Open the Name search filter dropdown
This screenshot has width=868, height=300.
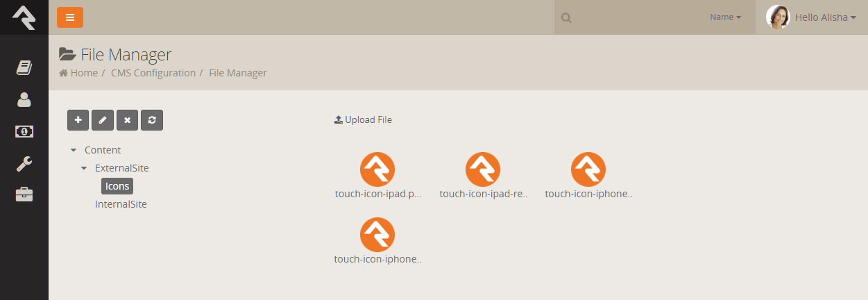(725, 17)
